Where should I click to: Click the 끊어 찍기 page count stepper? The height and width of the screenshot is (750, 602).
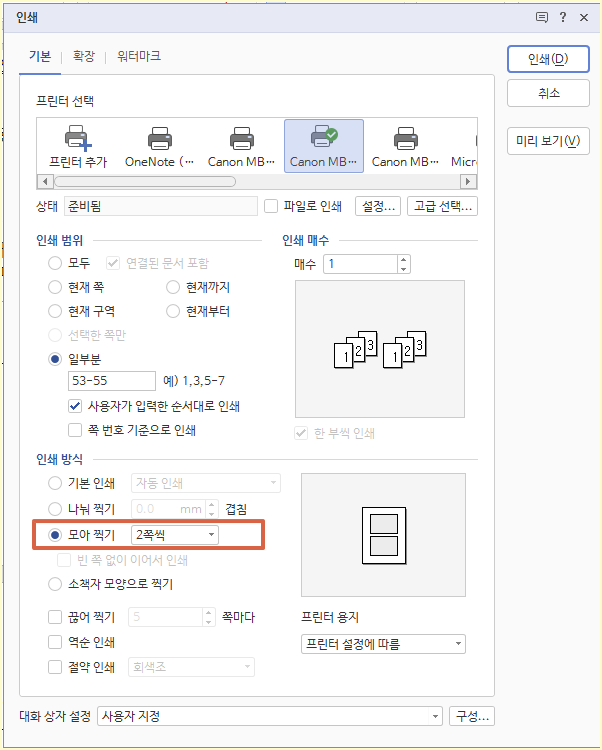coord(208,617)
